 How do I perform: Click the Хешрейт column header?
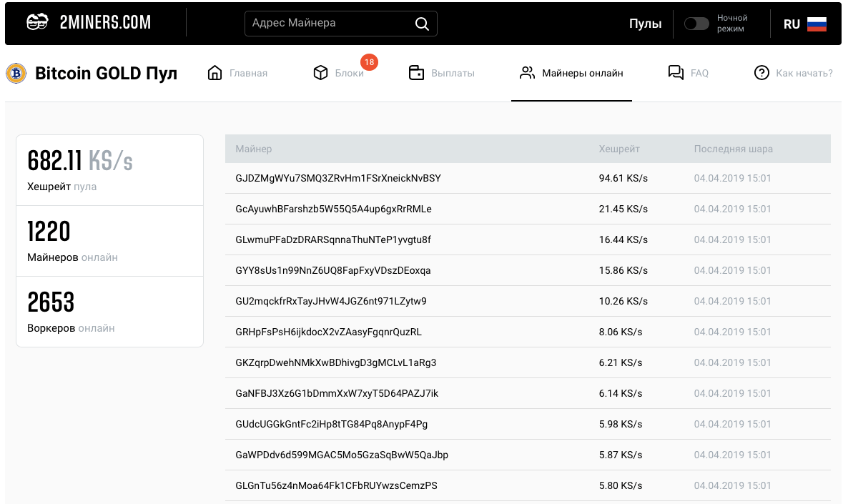[619, 149]
